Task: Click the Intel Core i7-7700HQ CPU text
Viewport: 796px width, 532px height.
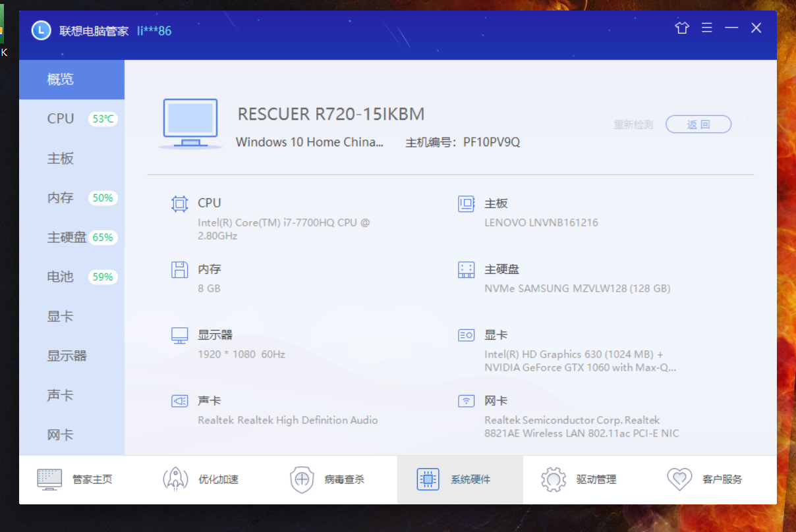Action: (x=284, y=229)
